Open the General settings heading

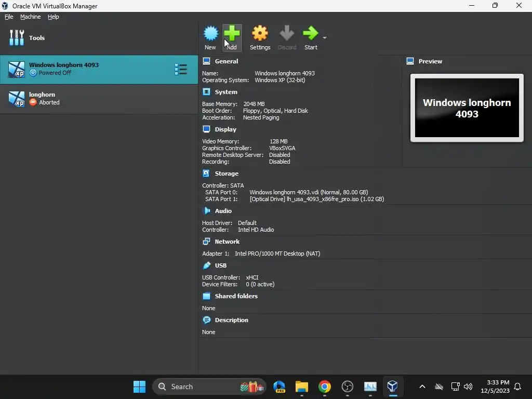(x=227, y=61)
